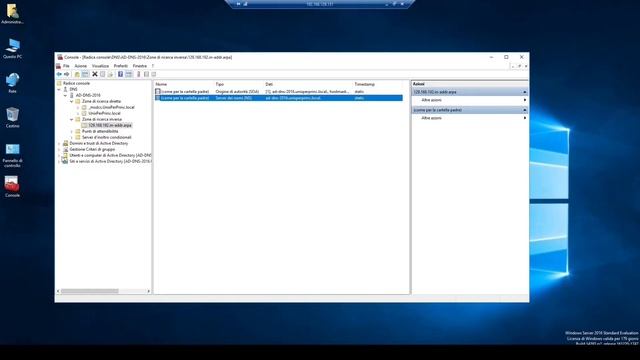Toggle the Show/Hide console tree toolbar icon
Image resolution: width=640 pixels, height=360 pixels.
coord(85,74)
